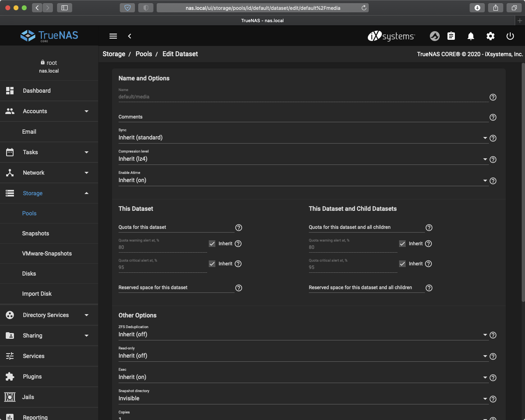Open Disks under Storage
The image size is (525, 420).
[49, 274]
